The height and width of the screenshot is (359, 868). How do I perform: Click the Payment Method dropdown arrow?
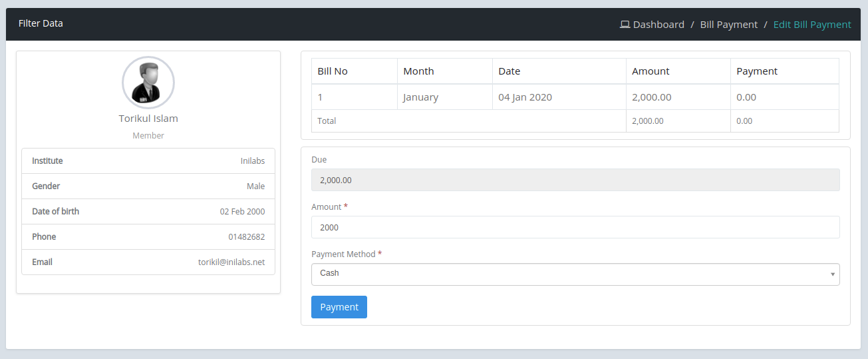tap(833, 274)
